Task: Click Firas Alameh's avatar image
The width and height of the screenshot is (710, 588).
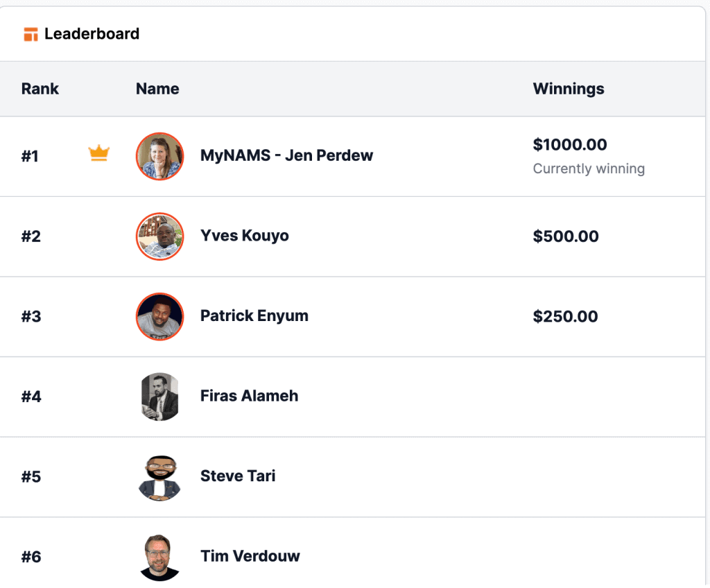Action: [x=159, y=397]
